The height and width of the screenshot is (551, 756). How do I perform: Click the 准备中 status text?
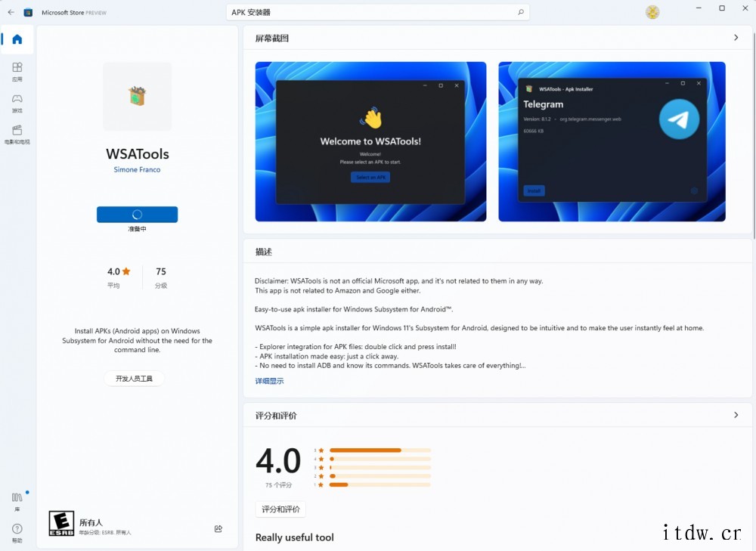click(137, 229)
